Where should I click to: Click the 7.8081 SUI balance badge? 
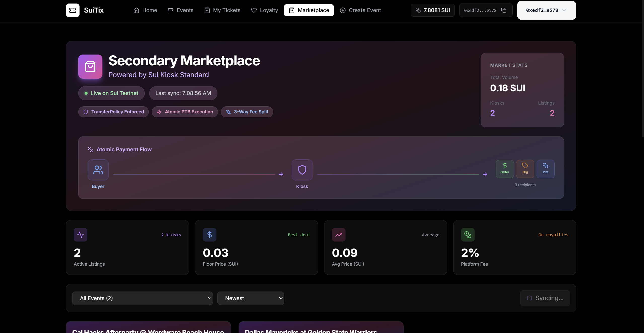tap(433, 10)
